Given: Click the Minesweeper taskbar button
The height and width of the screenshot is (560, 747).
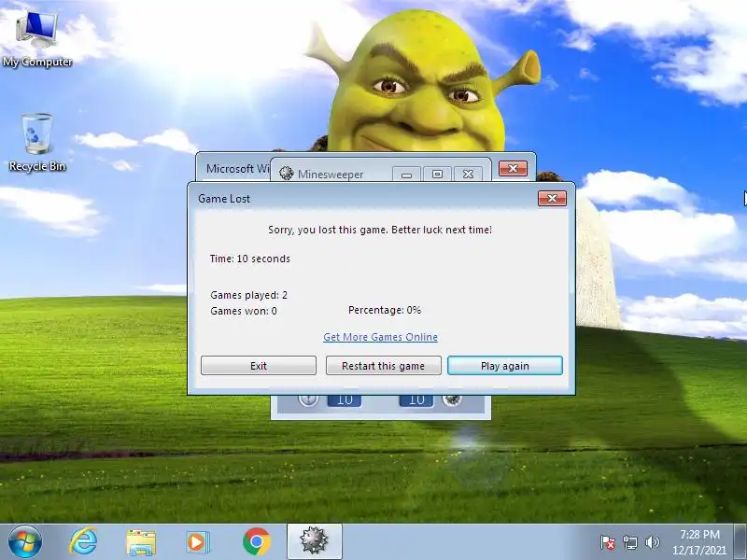Looking at the screenshot, I should 314,541.
